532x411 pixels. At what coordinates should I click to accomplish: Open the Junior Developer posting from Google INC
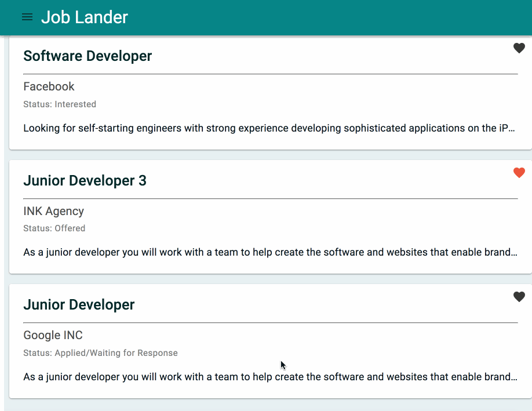(x=79, y=304)
